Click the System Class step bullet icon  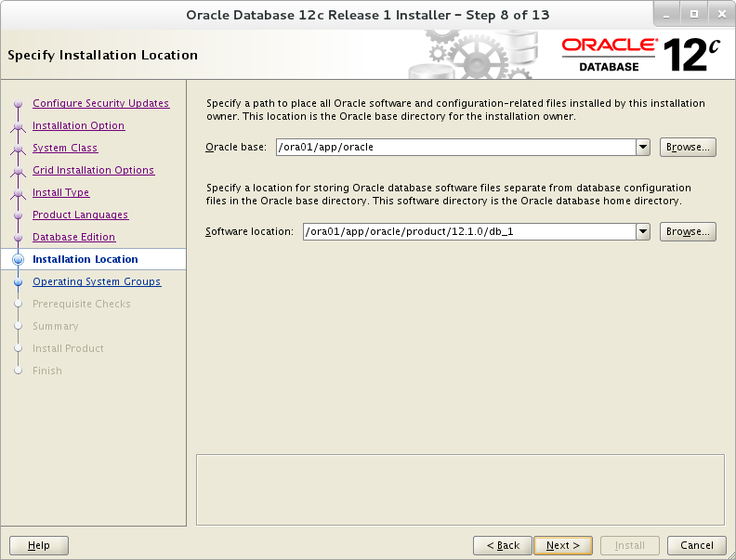19,149
